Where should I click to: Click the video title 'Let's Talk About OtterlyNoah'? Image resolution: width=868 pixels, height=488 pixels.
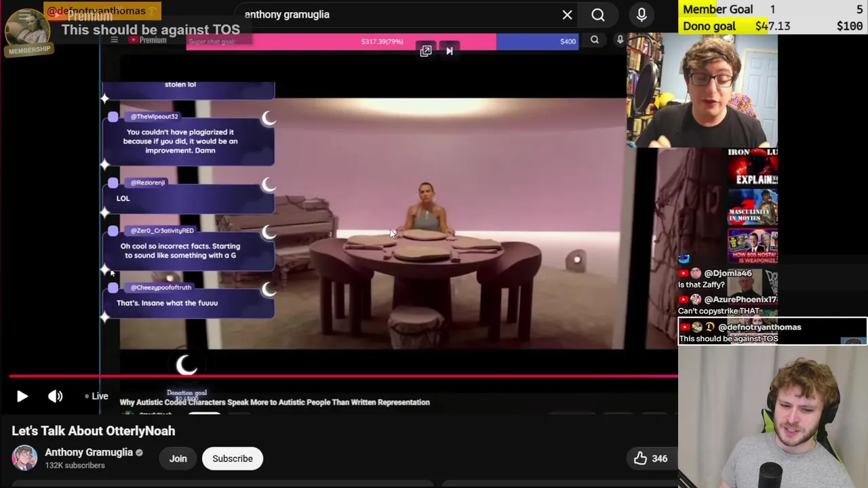(94, 431)
